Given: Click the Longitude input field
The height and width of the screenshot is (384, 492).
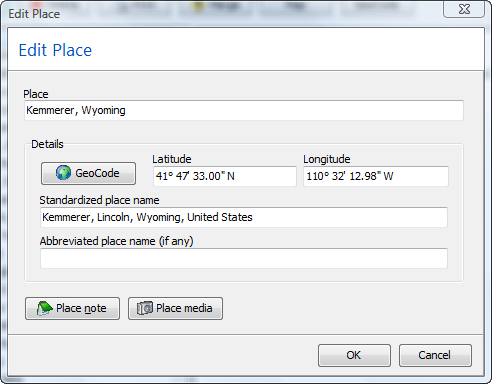Looking at the screenshot, I should tap(376, 176).
